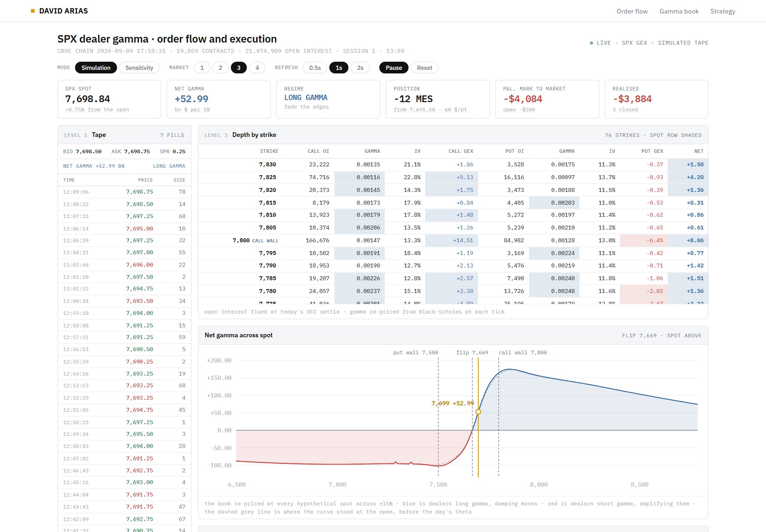The image size is (766, 532).
Task: Choose market 2
Action: click(x=221, y=68)
